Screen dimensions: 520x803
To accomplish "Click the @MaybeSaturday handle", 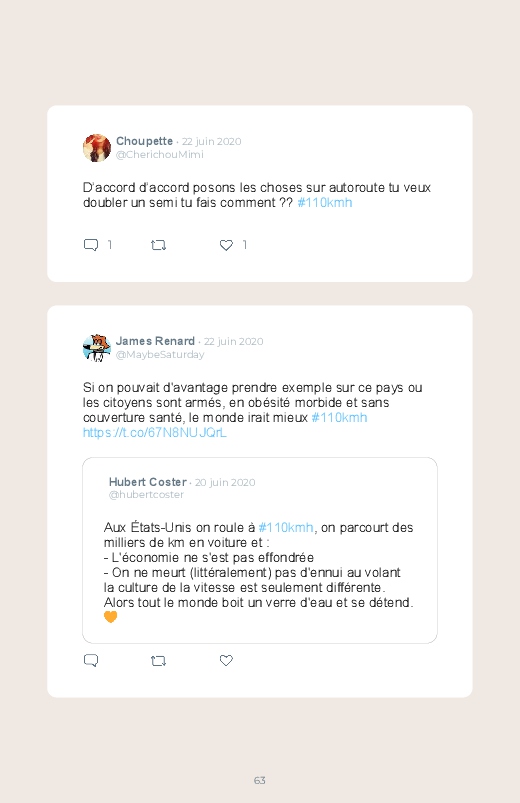I will pos(160,354).
